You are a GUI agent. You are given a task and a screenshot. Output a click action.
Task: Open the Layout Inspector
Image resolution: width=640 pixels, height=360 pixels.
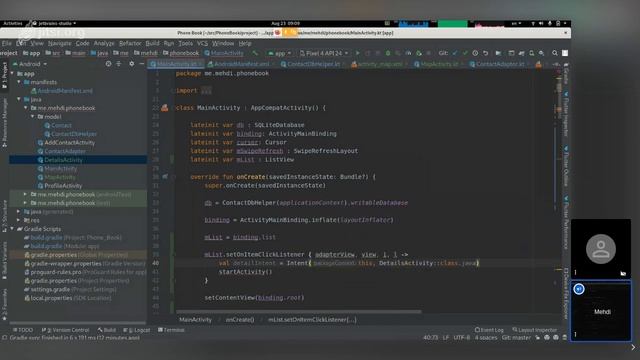coord(535,330)
